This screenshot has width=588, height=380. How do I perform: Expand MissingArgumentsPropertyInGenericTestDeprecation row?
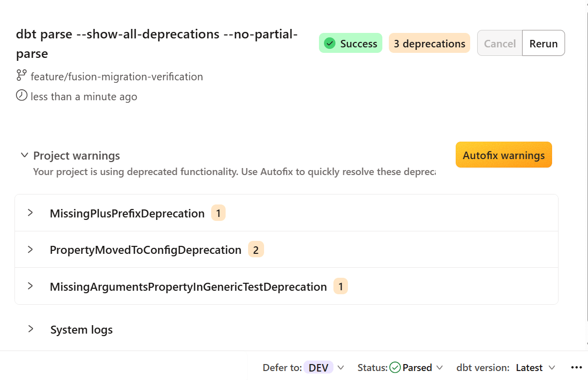click(30, 286)
